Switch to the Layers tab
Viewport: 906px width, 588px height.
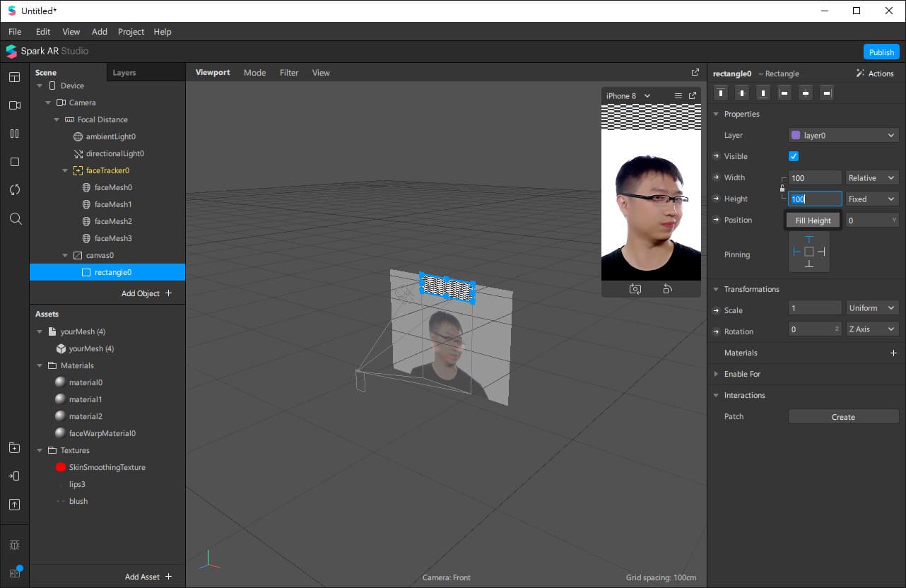(x=124, y=73)
